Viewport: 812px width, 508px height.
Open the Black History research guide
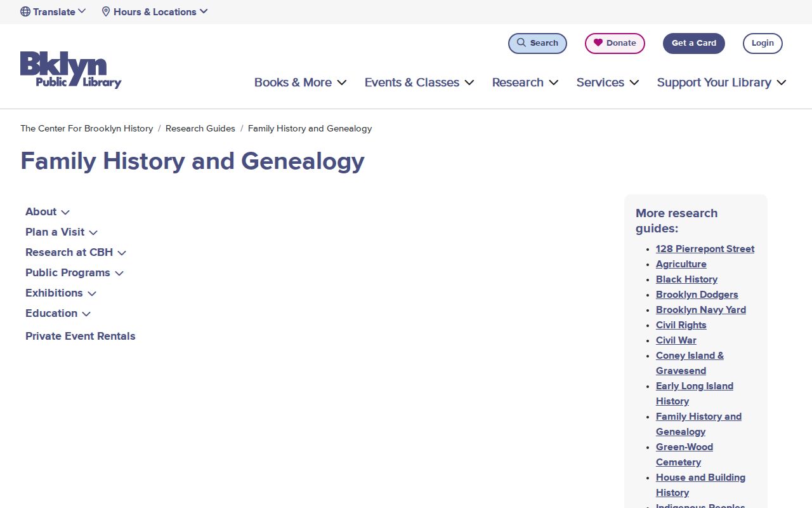686,279
